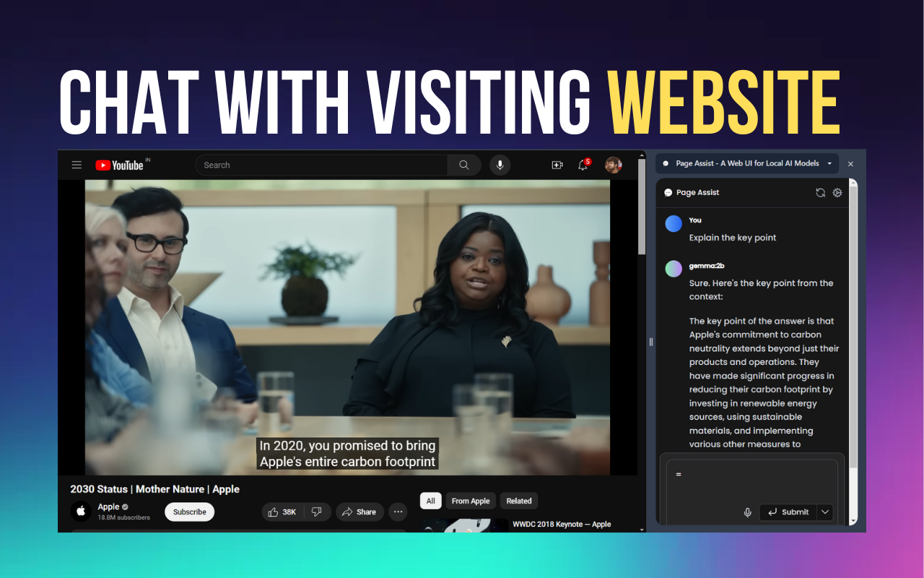This screenshot has height=578, width=924.
Task: Start dictation with Page Assist microphone icon
Action: (748, 512)
